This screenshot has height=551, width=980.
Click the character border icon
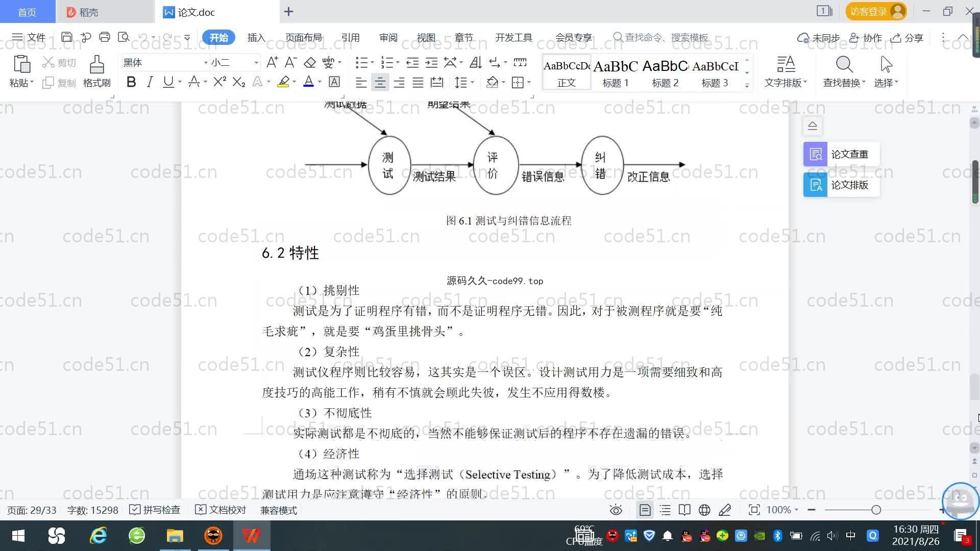pos(334,82)
